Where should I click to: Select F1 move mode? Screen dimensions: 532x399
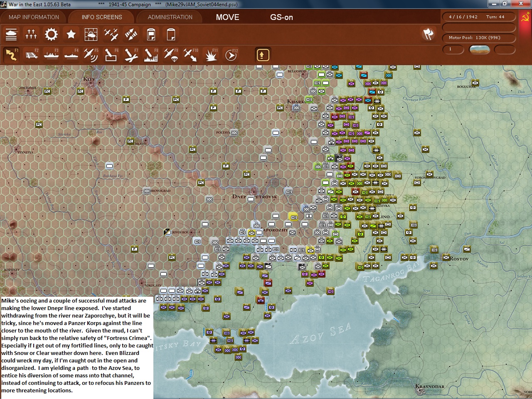pos(11,55)
